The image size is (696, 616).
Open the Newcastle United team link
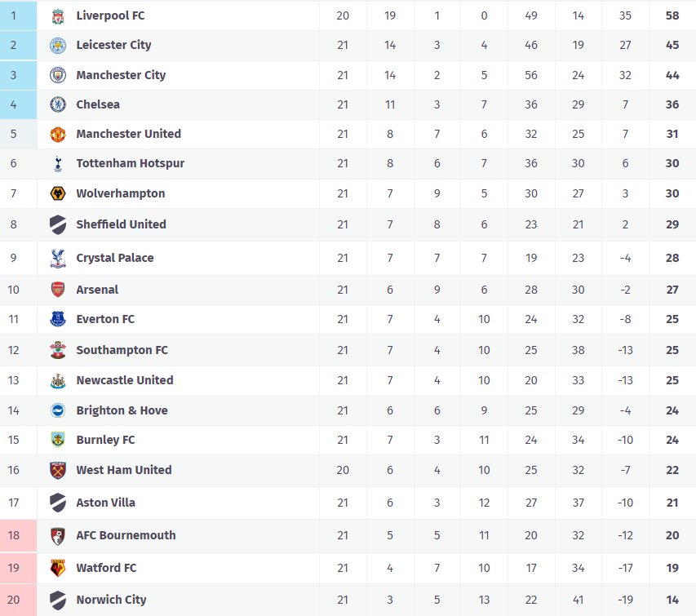click(124, 380)
